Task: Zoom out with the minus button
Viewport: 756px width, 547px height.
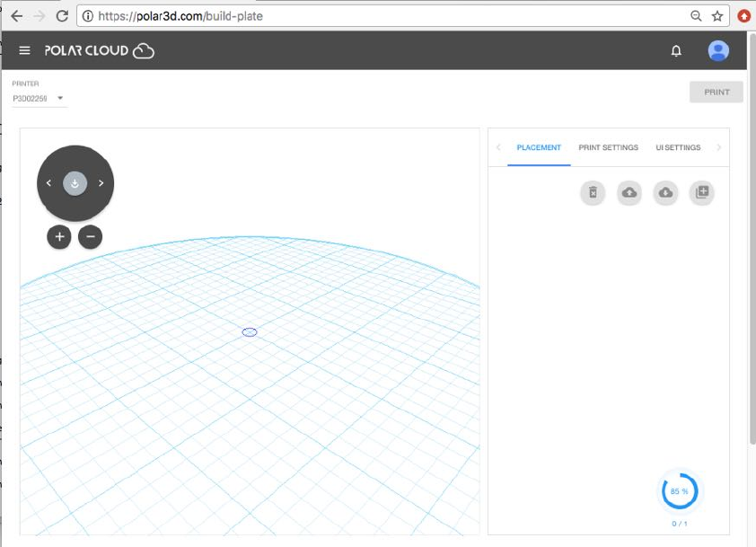Action: tap(90, 237)
